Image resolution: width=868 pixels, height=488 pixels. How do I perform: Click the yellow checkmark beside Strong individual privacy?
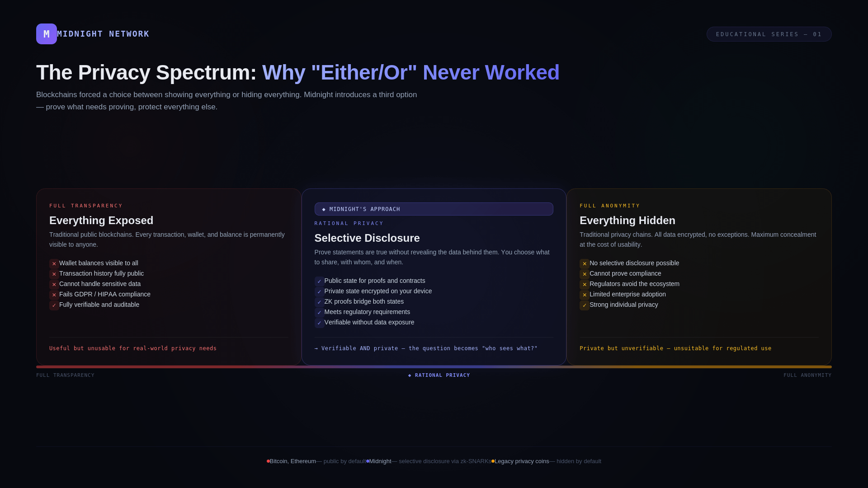coord(584,305)
